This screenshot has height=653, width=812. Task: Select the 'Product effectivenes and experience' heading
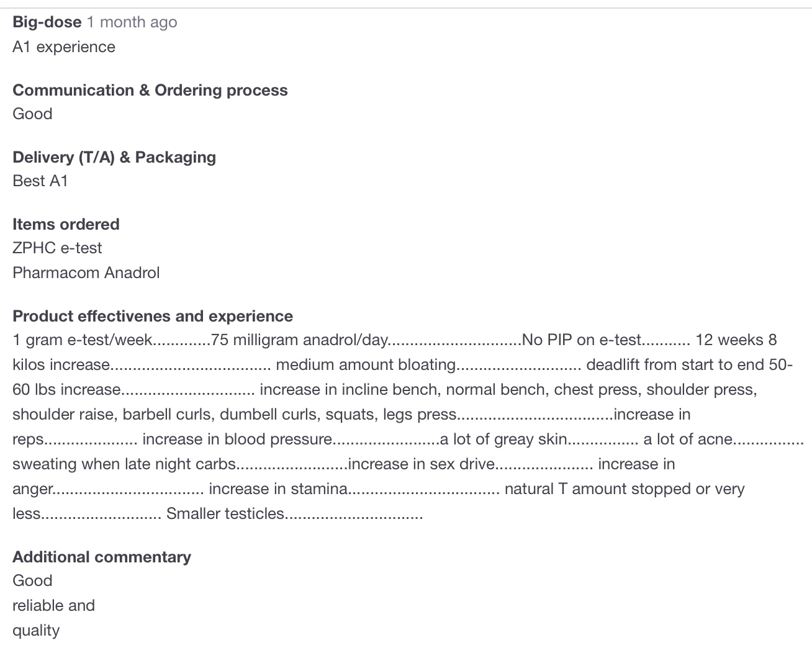point(153,317)
